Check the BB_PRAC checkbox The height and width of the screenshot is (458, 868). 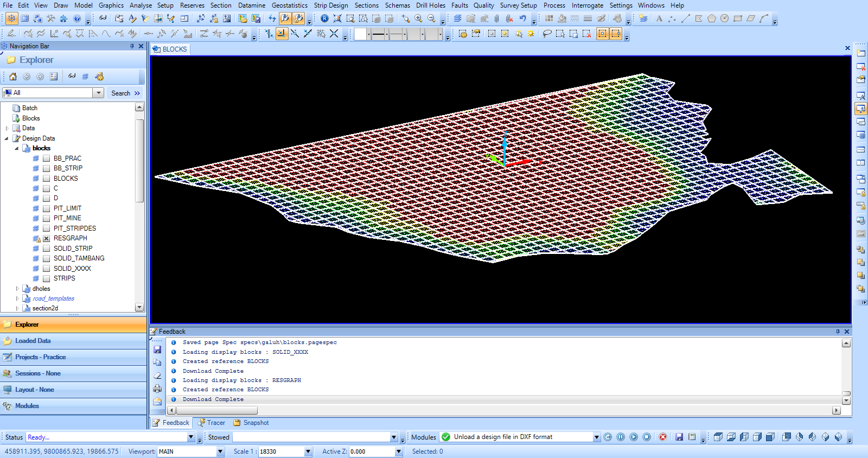click(x=47, y=158)
